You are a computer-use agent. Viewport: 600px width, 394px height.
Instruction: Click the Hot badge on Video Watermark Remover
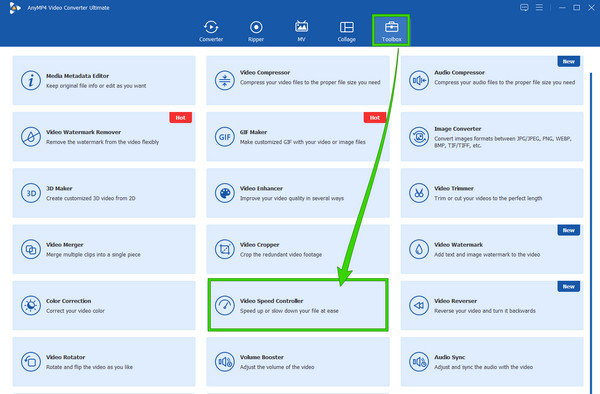click(181, 117)
